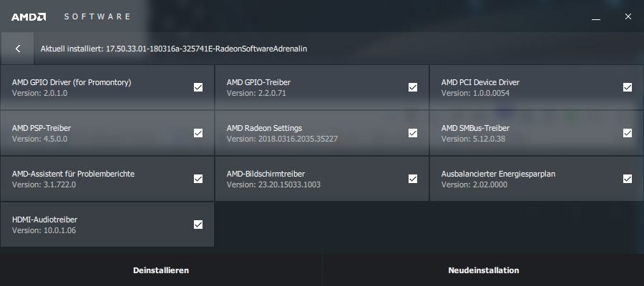Deselect the AMD-Bildschirmtreiber checkbox
The image size is (644, 286).
[x=413, y=179]
